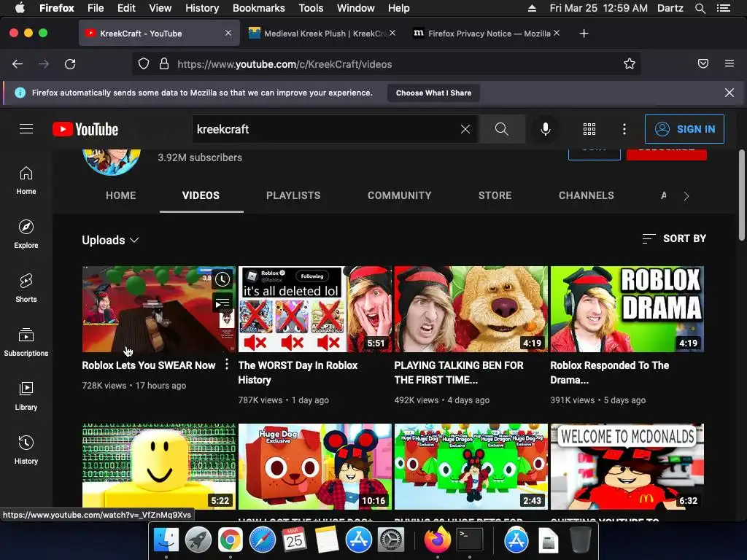The image size is (747, 560).
Task: Open Subscriptions in the sidebar
Action: point(26,342)
